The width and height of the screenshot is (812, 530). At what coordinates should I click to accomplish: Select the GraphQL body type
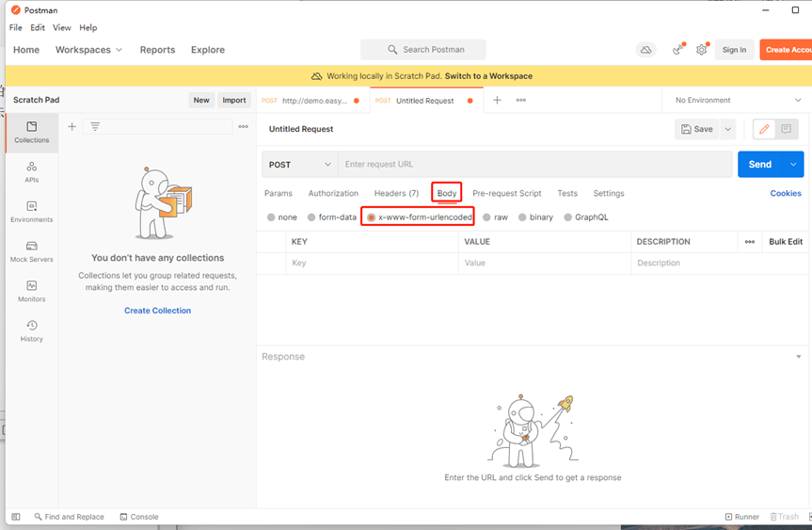[586, 217]
